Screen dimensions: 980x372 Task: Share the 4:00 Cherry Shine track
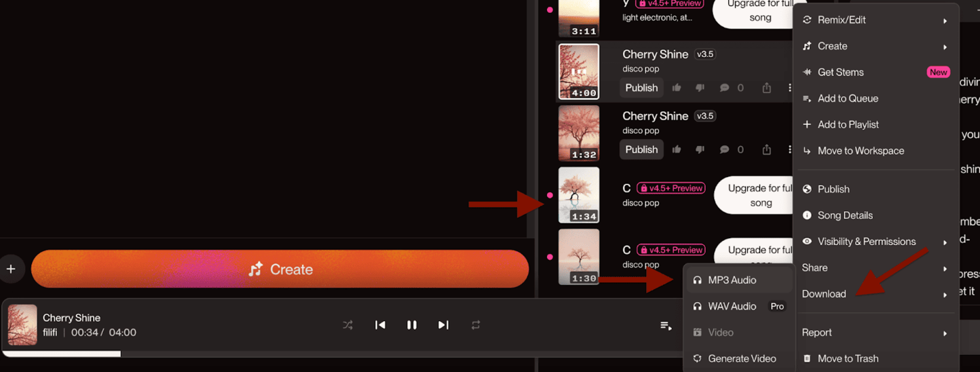click(767, 88)
